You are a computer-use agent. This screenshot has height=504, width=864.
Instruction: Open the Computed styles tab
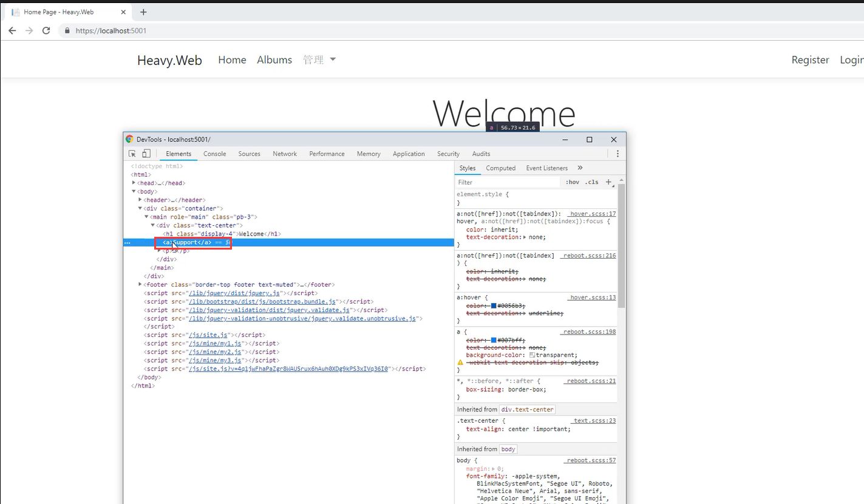point(500,168)
